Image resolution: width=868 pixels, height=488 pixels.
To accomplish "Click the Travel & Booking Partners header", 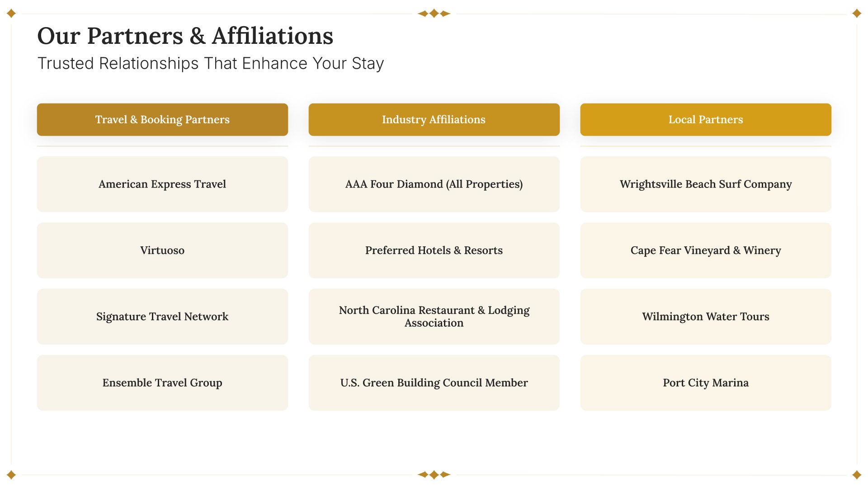I will click(162, 120).
